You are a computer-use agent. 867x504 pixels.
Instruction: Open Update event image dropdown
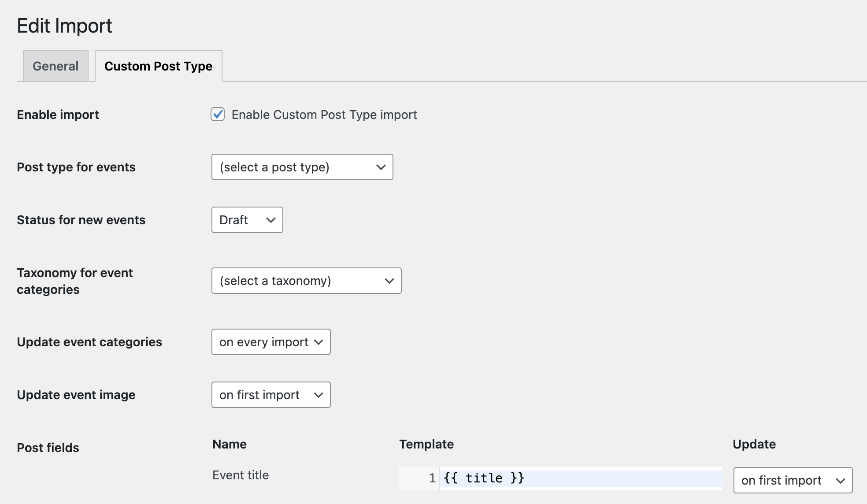tap(270, 395)
